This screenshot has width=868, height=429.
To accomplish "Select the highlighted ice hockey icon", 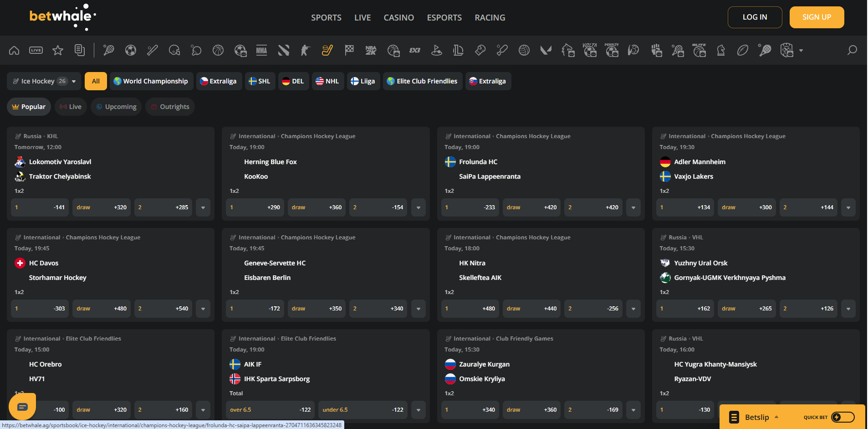I will [x=327, y=50].
